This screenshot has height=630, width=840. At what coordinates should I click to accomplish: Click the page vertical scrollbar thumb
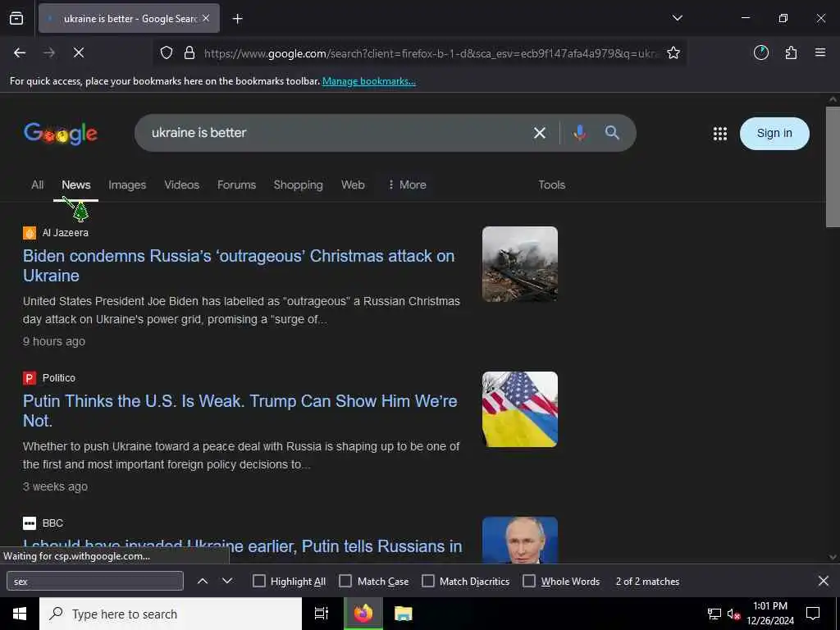point(833,167)
